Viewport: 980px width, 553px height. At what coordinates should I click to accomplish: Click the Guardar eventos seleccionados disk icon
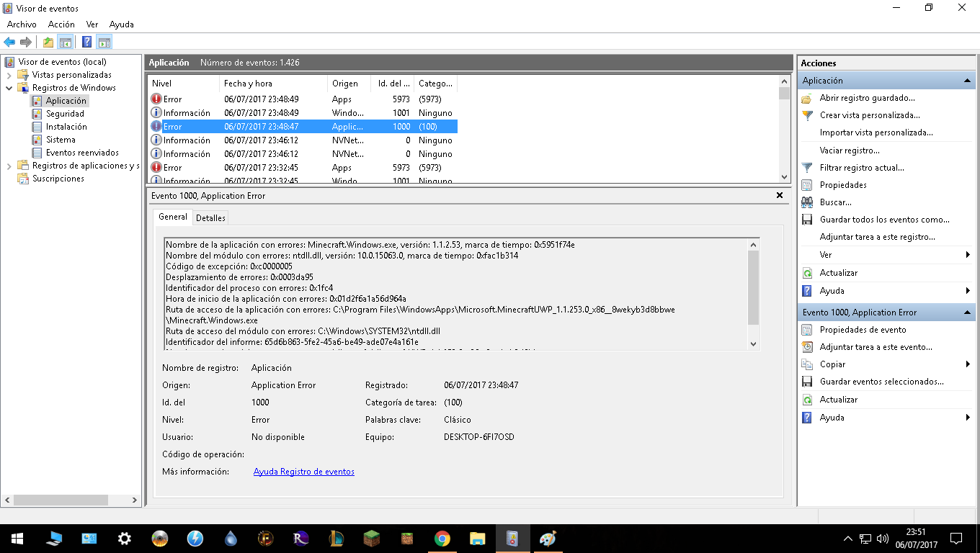tap(806, 382)
